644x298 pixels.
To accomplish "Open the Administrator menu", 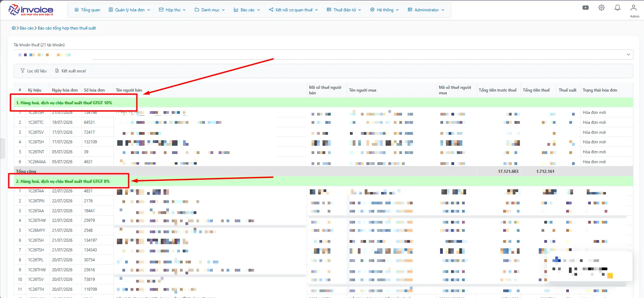I will [426, 10].
